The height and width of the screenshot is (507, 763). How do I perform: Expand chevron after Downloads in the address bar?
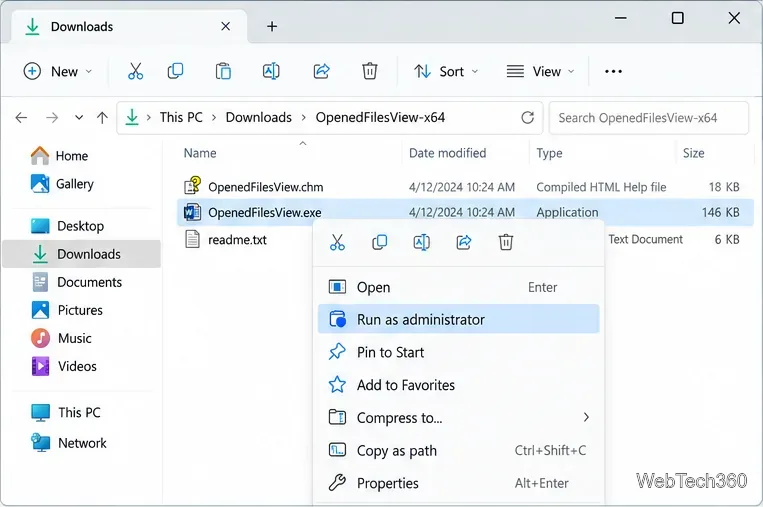click(x=304, y=117)
